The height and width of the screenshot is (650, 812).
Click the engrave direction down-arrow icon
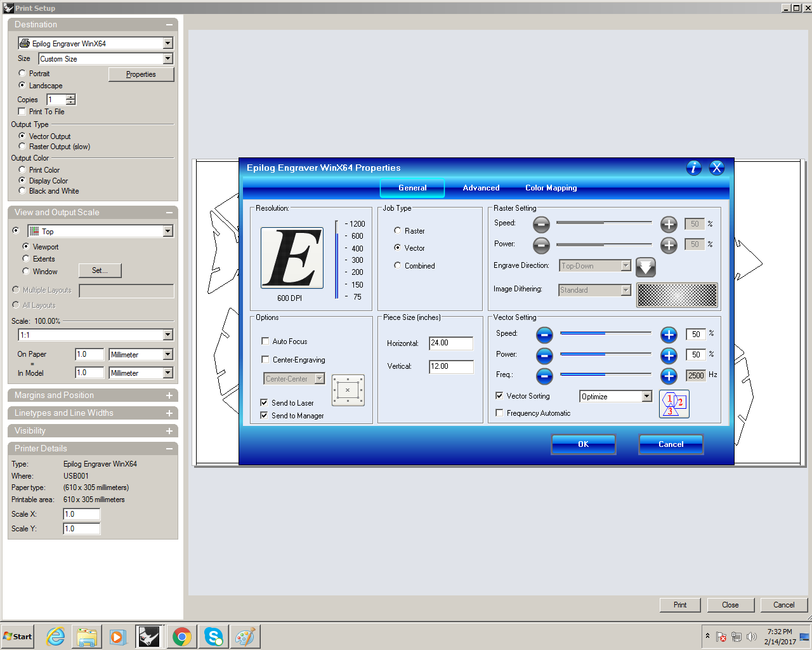646,267
